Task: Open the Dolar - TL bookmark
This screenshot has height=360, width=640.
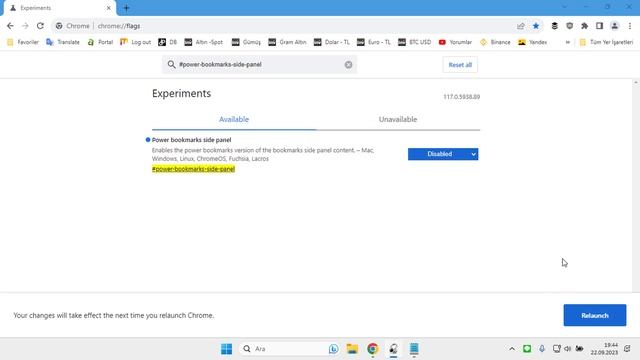Action: click(x=331, y=42)
